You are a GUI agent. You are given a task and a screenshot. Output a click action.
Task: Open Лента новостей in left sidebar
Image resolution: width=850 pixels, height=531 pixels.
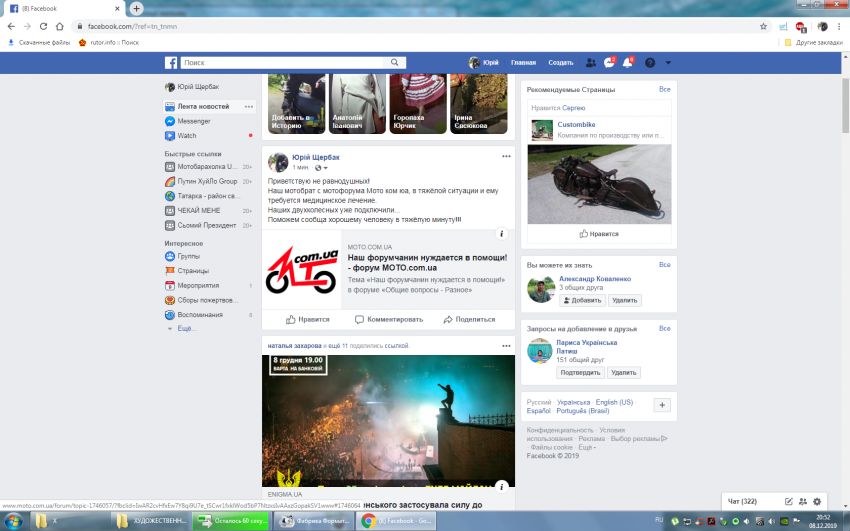point(203,107)
